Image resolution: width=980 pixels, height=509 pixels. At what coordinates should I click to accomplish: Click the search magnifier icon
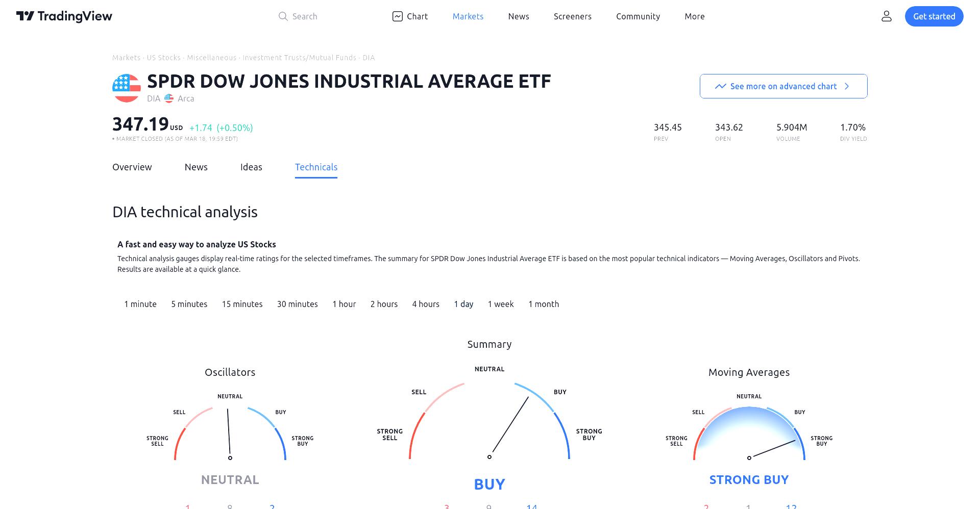[283, 16]
